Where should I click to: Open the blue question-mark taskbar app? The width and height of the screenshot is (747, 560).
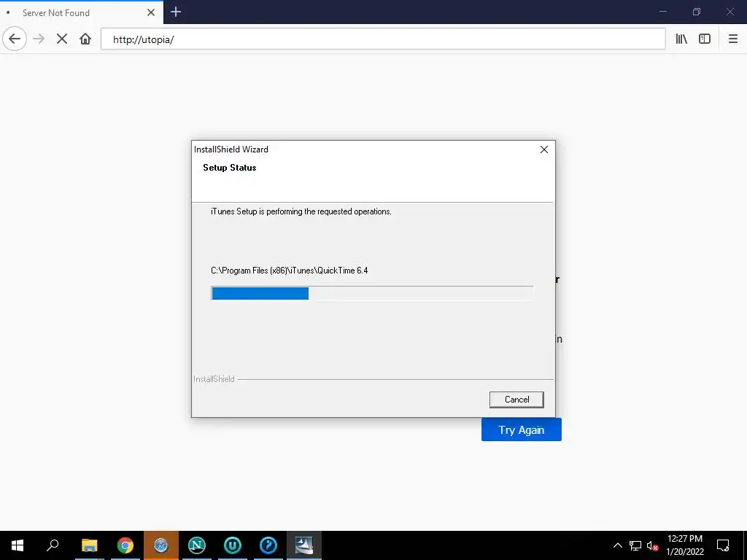tap(268, 545)
